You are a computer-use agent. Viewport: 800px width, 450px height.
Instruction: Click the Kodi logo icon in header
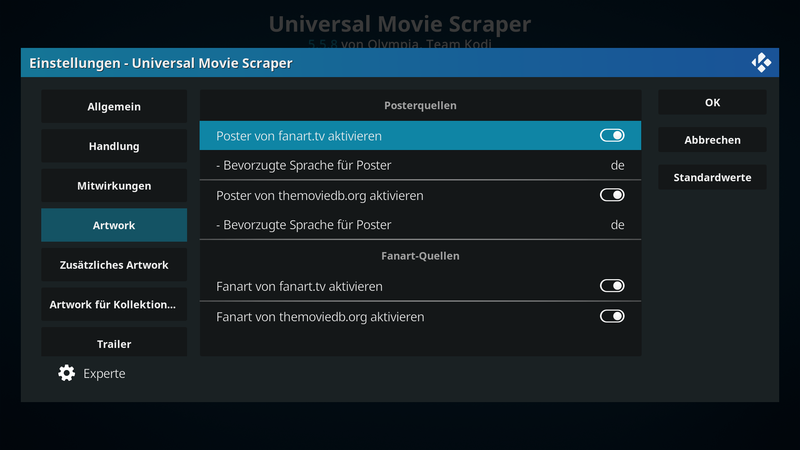(x=761, y=63)
